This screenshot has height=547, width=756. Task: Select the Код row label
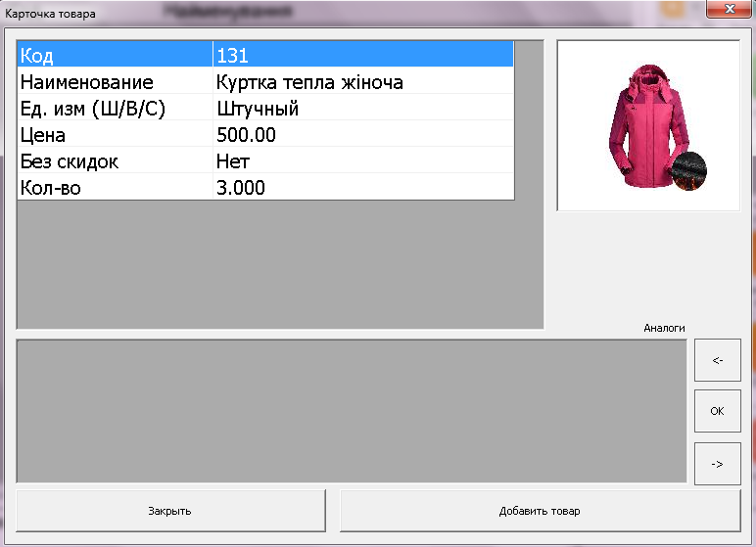[114, 55]
